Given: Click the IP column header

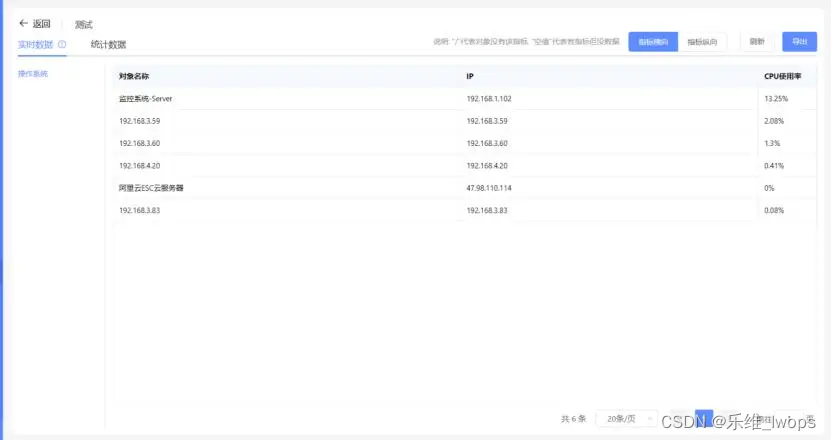Looking at the screenshot, I should point(470,76).
